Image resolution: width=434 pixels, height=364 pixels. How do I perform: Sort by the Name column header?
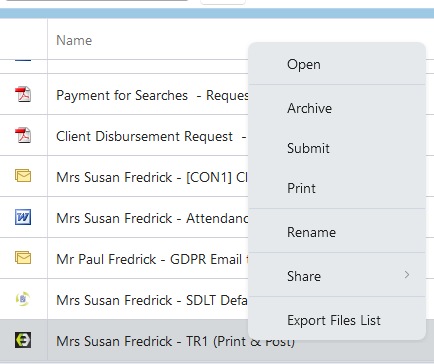(x=74, y=40)
